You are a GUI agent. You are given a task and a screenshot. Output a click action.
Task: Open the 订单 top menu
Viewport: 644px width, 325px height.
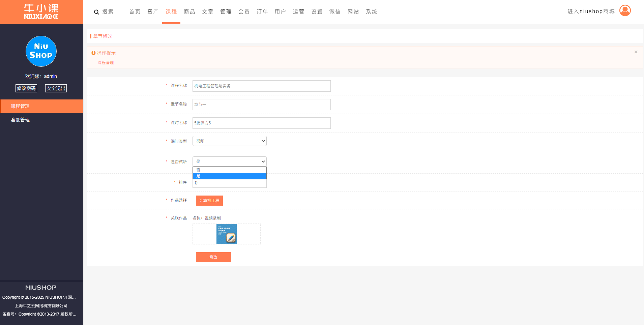tap(262, 12)
